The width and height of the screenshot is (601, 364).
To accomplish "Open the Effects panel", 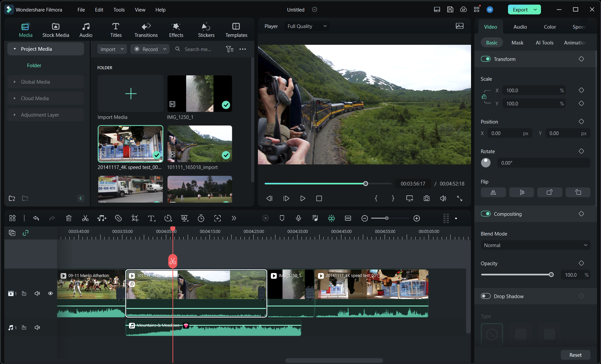I will coord(176,30).
